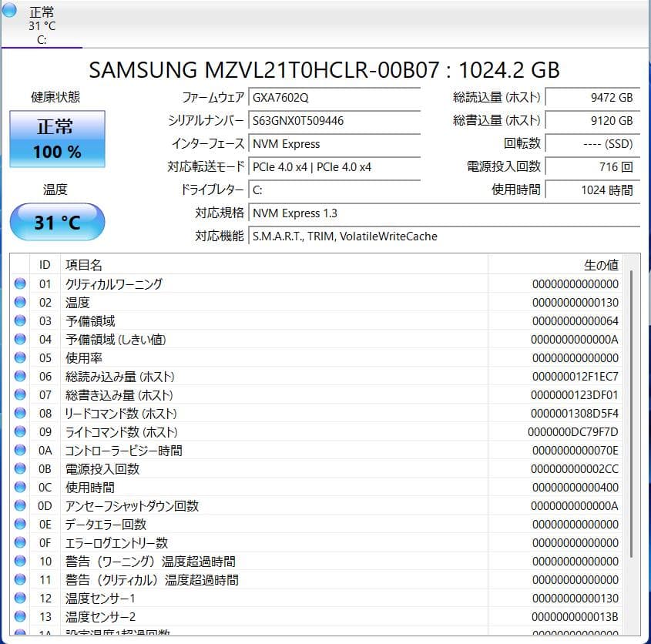Click the indicator beside アンセーフシャットダウン回数
Viewport: 651px width, 644px height.
point(21,505)
